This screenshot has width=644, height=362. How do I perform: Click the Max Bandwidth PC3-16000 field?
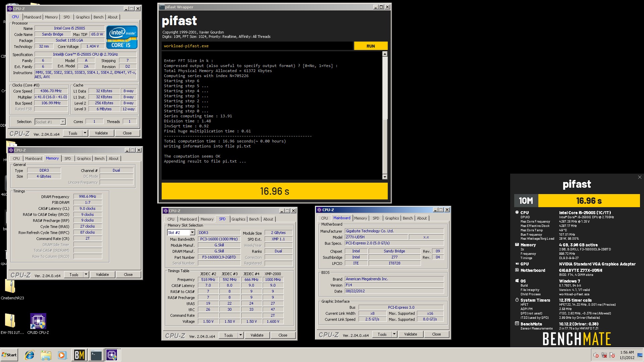(x=219, y=239)
